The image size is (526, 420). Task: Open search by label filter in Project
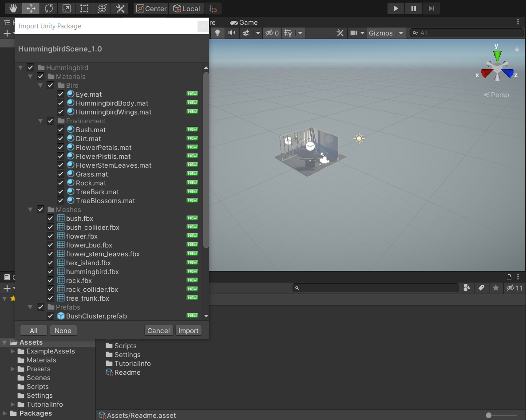(x=481, y=287)
